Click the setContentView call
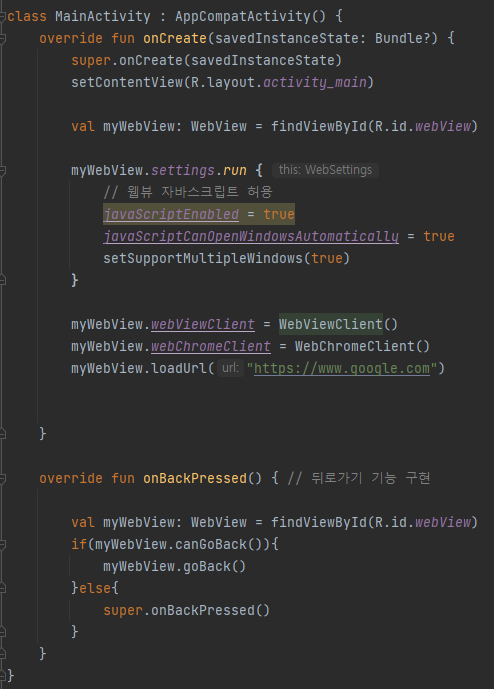The width and height of the screenshot is (494, 689). point(127,83)
